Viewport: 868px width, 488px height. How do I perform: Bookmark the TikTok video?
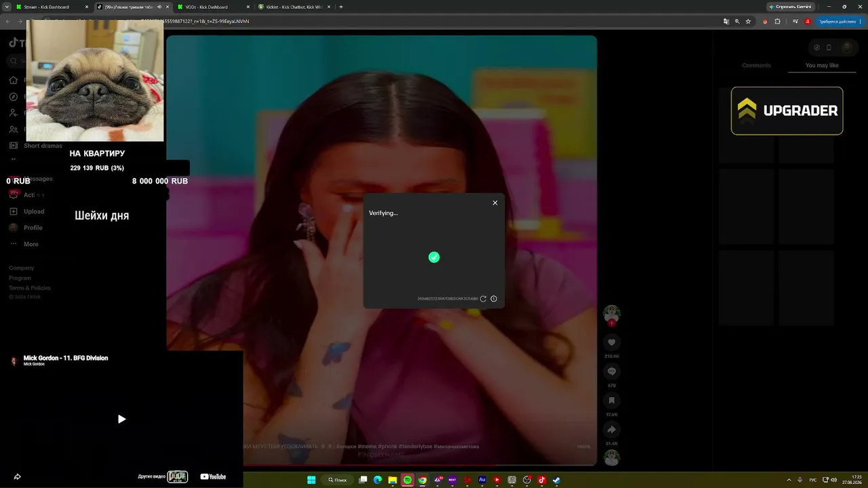pyautogui.click(x=612, y=401)
